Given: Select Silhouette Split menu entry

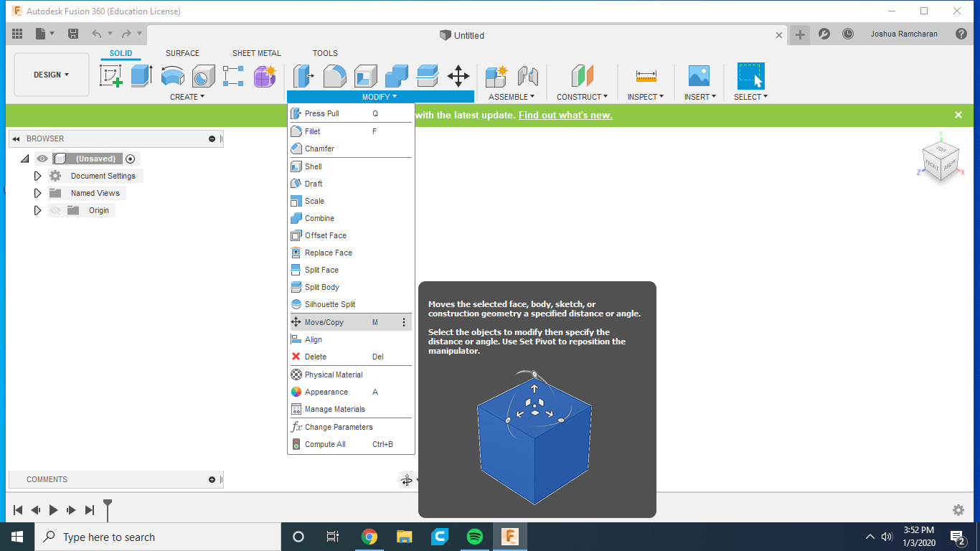Looking at the screenshot, I should pos(351,304).
